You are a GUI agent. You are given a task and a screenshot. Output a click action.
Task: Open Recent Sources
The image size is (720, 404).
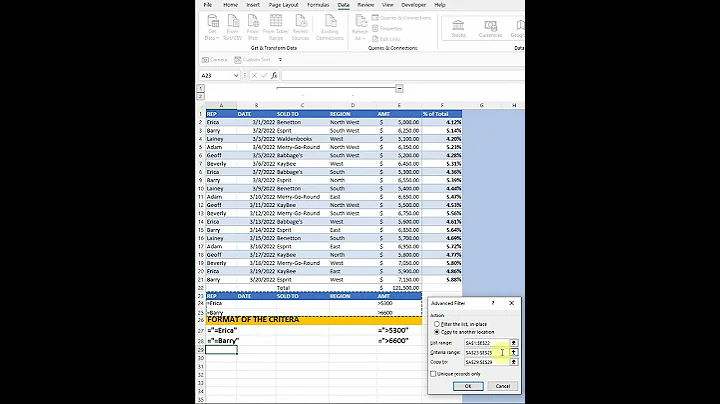(x=300, y=28)
